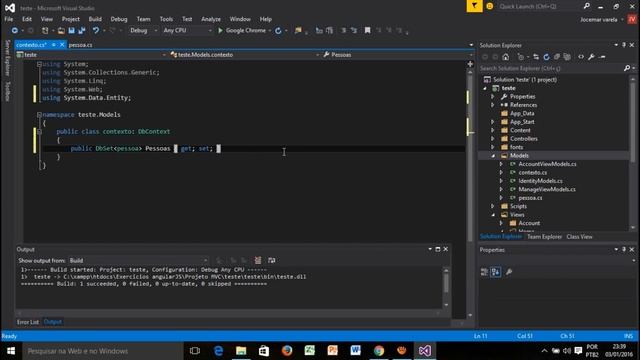Viewport: 640px width, 360px height.
Task: Switch to Class View tab
Action: click(579, 237)
